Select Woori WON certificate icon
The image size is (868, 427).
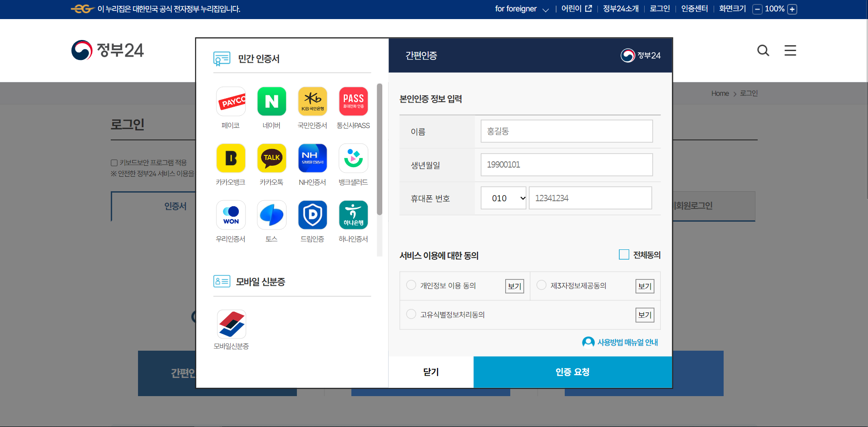click(231, 215)
